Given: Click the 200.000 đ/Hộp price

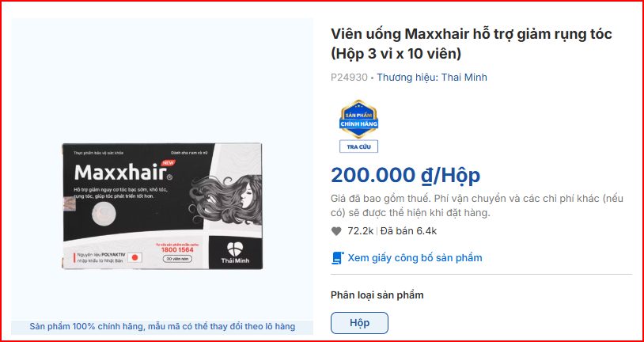Looking at the screenshot, I should pos(405,176).
